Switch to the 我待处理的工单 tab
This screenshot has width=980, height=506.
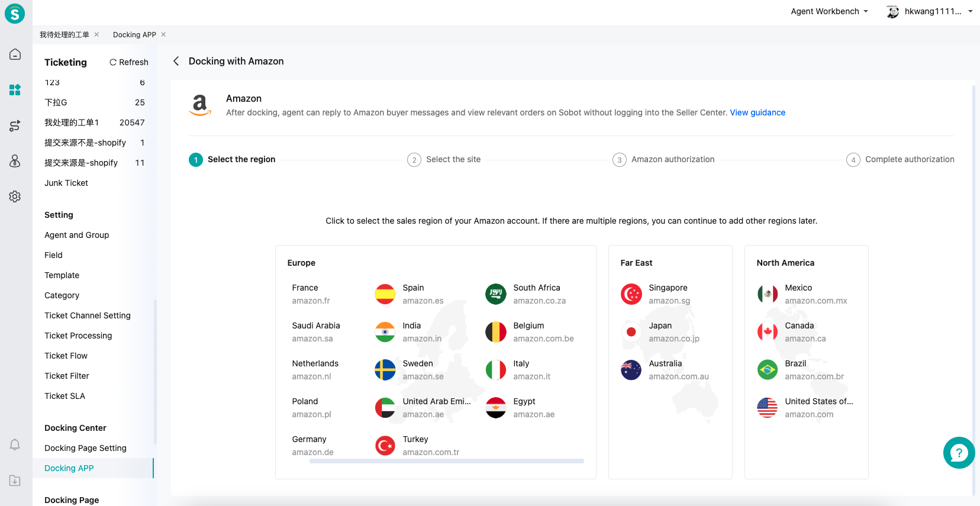[65, 35]
